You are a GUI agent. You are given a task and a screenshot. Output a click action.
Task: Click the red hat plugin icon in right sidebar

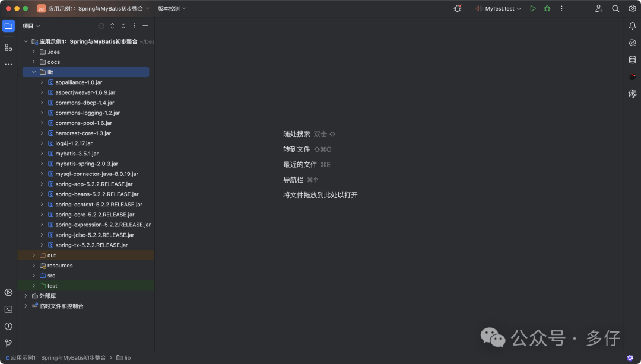(x=632, y=76)
